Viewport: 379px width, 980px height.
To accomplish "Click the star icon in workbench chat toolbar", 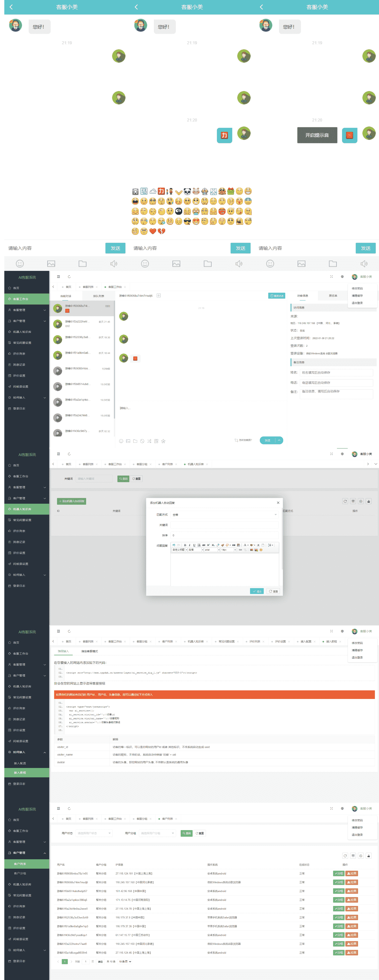I will (163, 441).
